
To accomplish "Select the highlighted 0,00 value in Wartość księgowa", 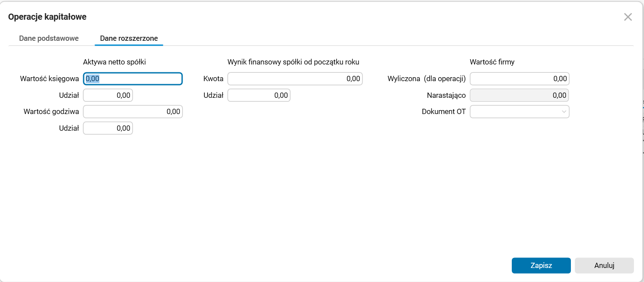I will [x=92, y=79].
